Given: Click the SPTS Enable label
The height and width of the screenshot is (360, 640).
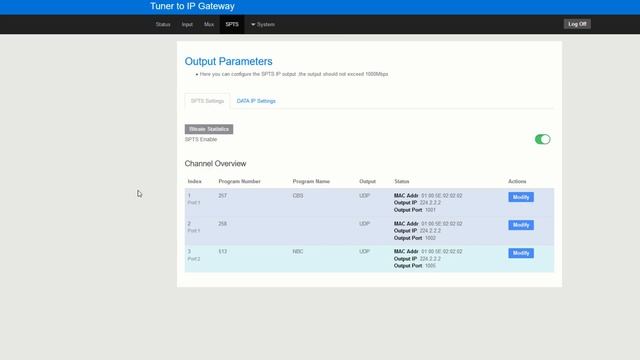Looking at the screenshot, I should tap(201, 139).
